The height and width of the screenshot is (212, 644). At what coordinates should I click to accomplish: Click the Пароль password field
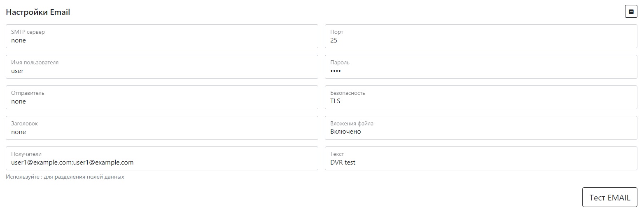pyautogui.click(x=481, y=67)
